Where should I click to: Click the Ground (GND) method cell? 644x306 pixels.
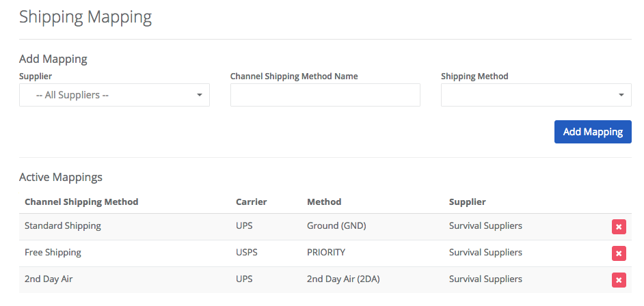click(x=336, y=225)
